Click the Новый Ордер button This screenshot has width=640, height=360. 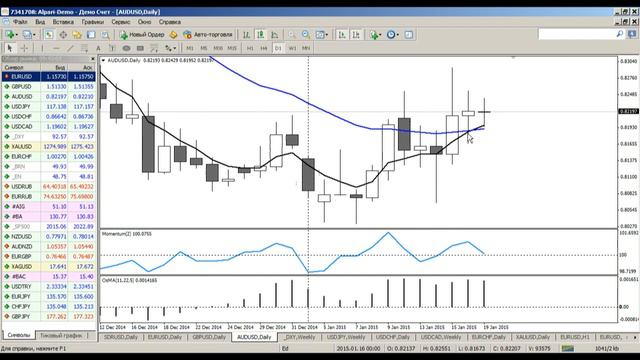[x=142, y=35]
